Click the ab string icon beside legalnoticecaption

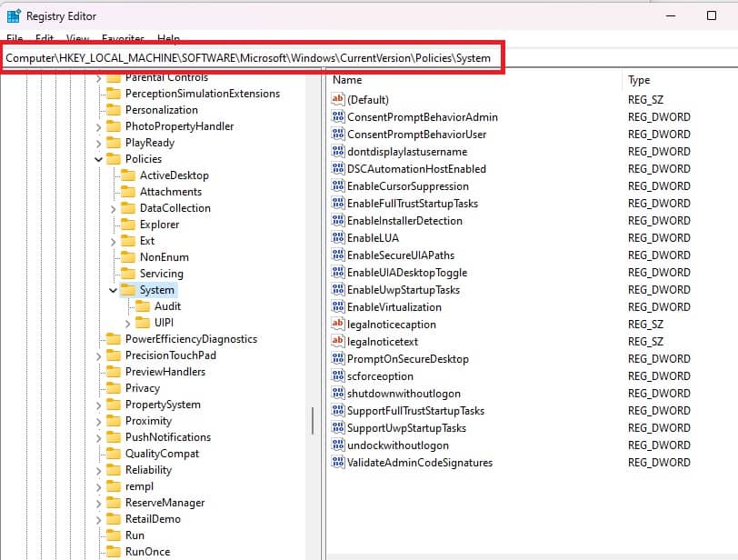point(336,325)
